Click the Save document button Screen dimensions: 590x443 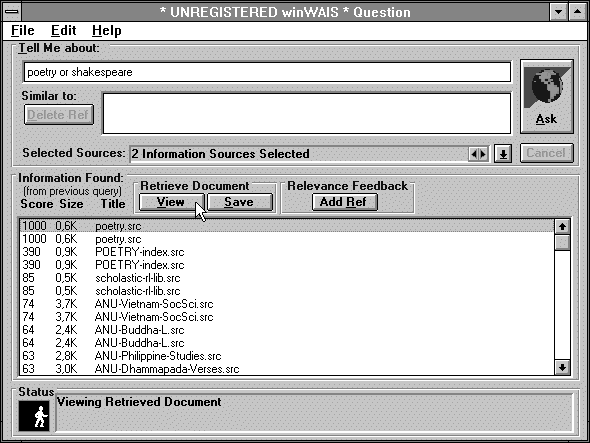[x=240, y=202]
